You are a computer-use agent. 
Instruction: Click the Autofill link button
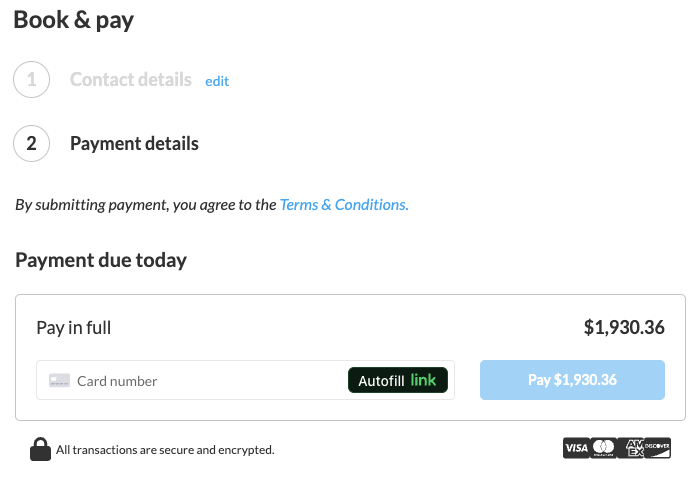(x=398, y=380)
